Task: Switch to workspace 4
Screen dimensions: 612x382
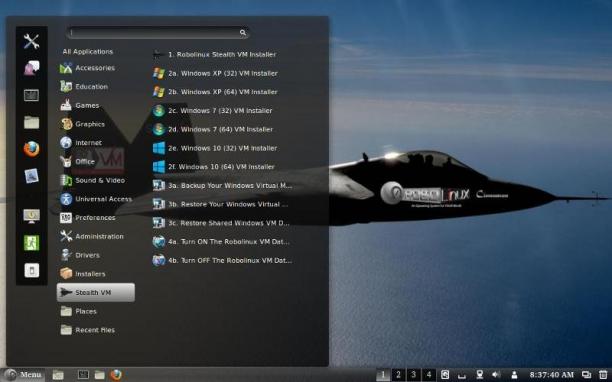Action: [x=429, y=375]
